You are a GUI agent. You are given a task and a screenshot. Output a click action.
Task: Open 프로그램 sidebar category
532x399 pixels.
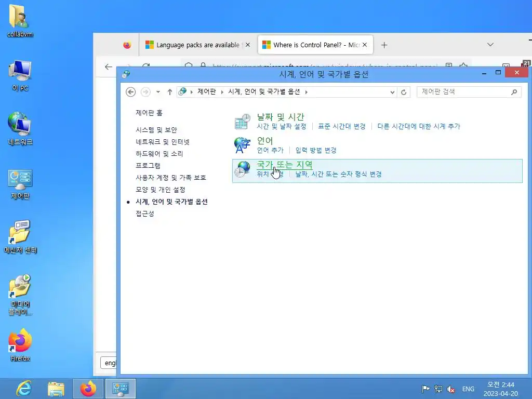[148, 166]
